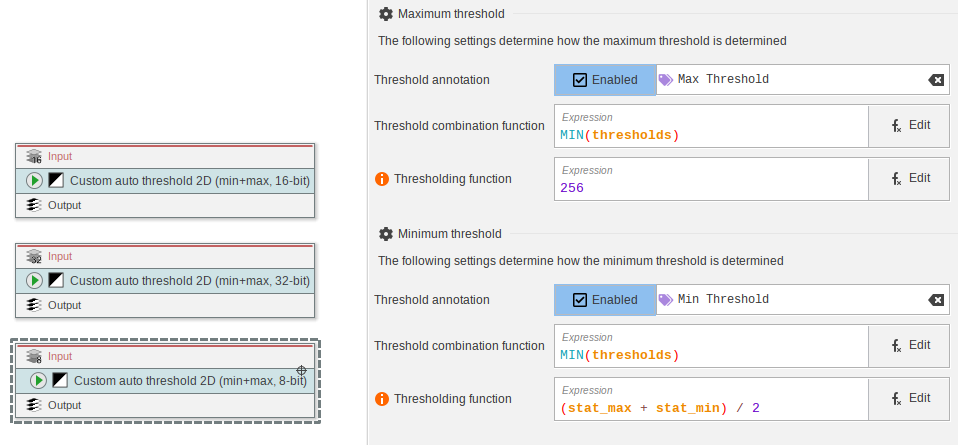Click the Minimum threshold gear icon
The image size is (958, 445).
tap(386, 234)
